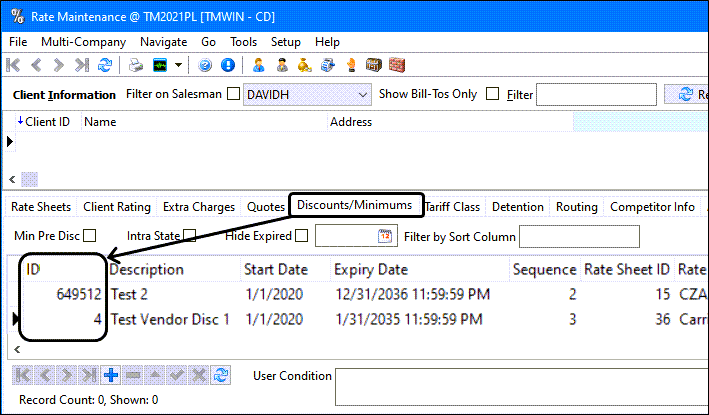Toggle the Show Bill-Tos Only checkbox
The height and width of the screenshot is (415, 709).
[492, 94]
